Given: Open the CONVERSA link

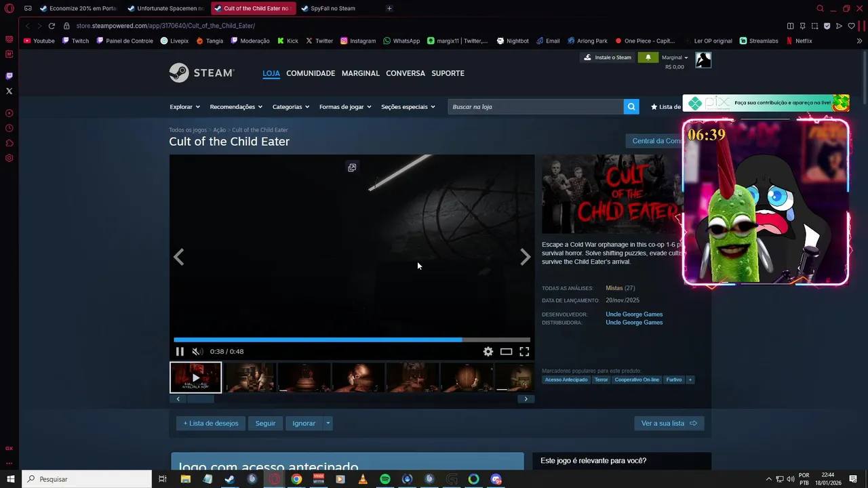Looking at the screenshot, I should (x=406, y=73).
